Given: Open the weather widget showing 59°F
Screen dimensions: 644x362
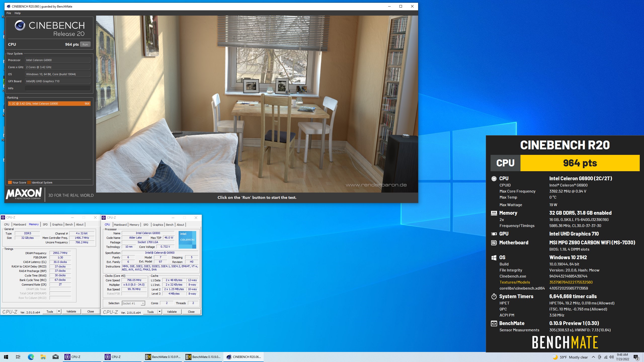Looking at the screenshot, I should coord(570,357).
